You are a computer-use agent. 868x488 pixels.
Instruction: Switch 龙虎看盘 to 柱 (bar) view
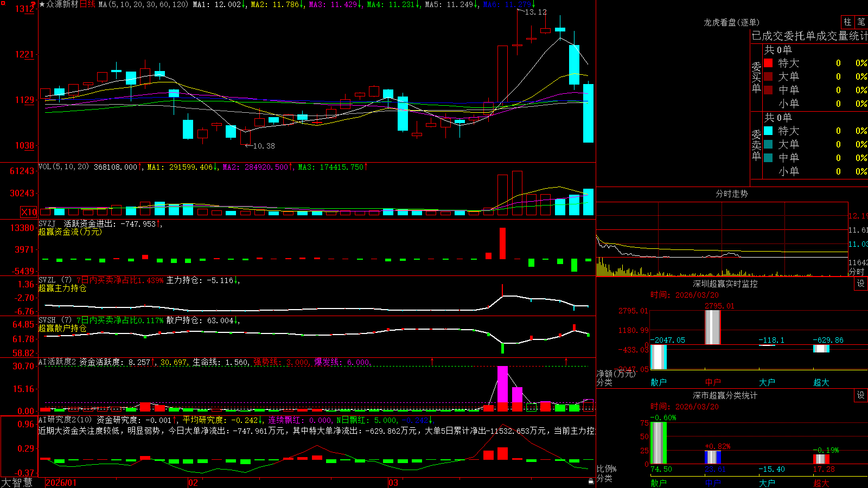click(x=847, y=22)
